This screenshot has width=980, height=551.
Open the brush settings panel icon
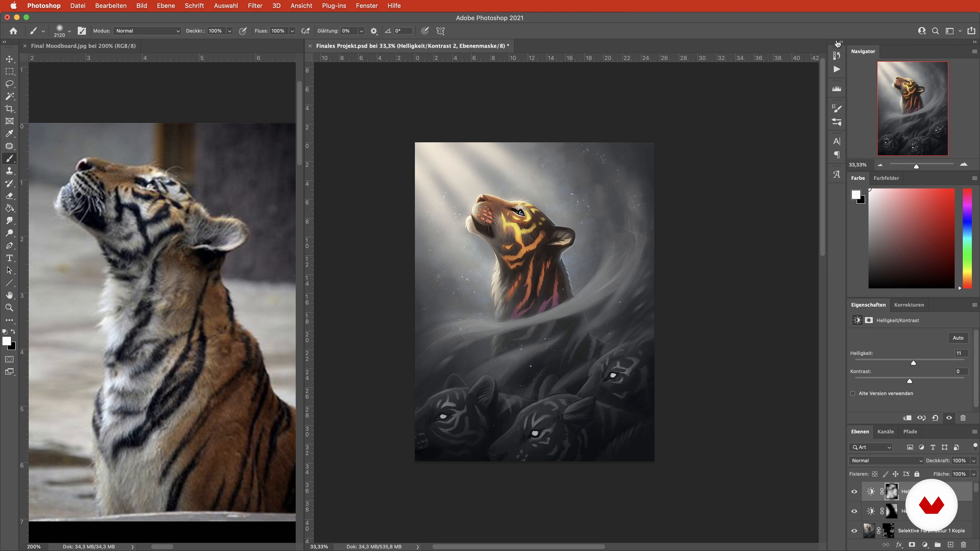coord(82,31)
